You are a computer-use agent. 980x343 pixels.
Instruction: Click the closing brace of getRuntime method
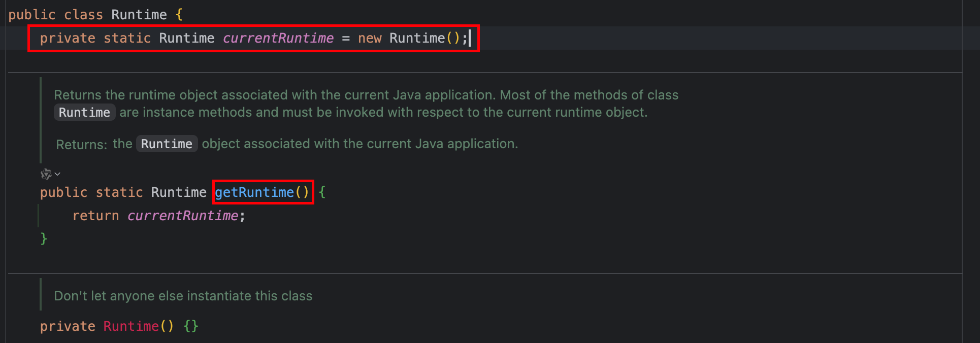pyautogui.click(x=44, y=238)
